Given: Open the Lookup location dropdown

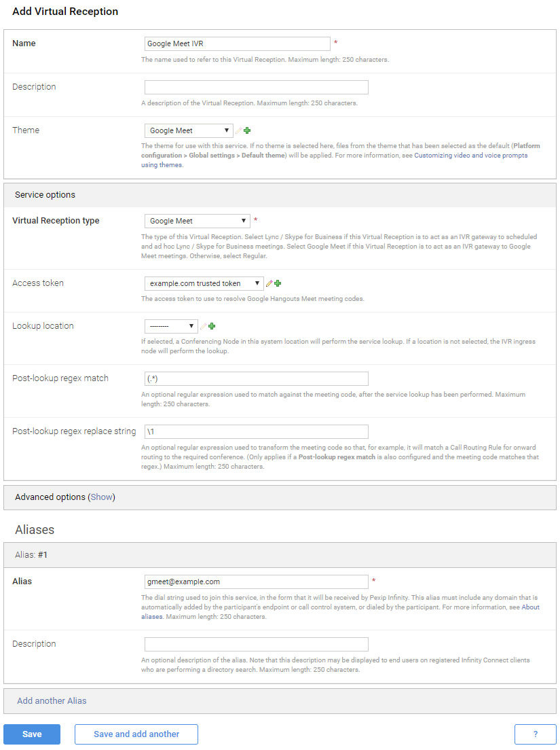Looking at the screenshot, I should (x=171, y=326).
